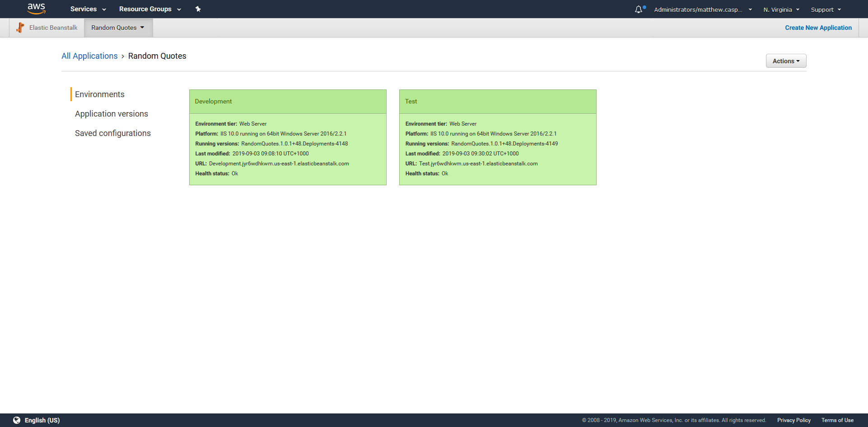Image resolution: width=868 pixels, height=427 pixels.
Task: Click the English (US) language selector
Action: pyautogui.click(x=42, y=420)
